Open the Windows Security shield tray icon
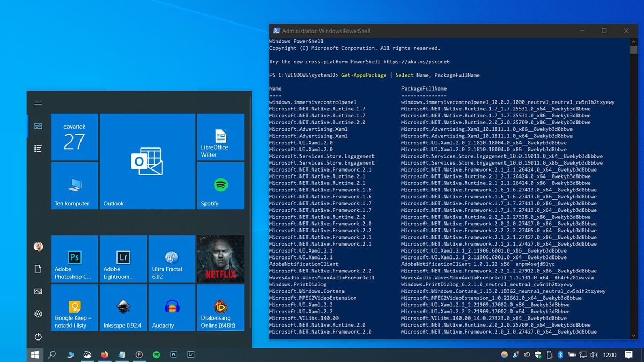 click(x=538, y=354)
